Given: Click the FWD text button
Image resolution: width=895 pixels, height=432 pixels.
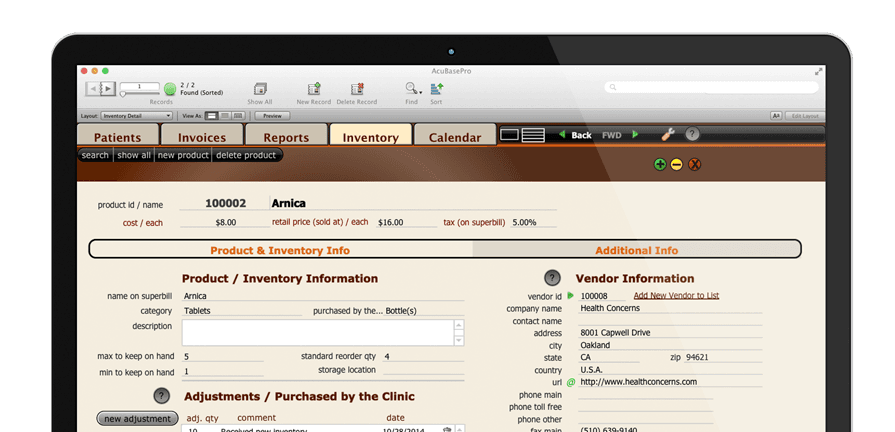Looking at the screenshot, I should tap(611, 135).
